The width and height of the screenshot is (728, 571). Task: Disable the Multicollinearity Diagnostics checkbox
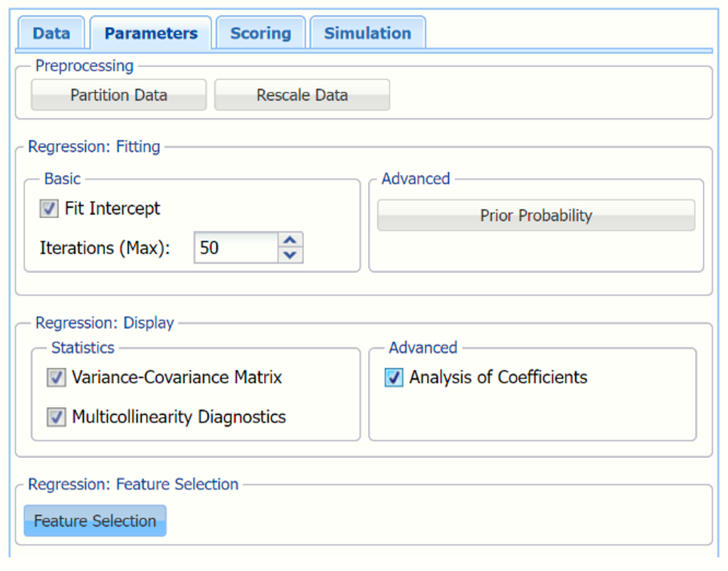57,417
